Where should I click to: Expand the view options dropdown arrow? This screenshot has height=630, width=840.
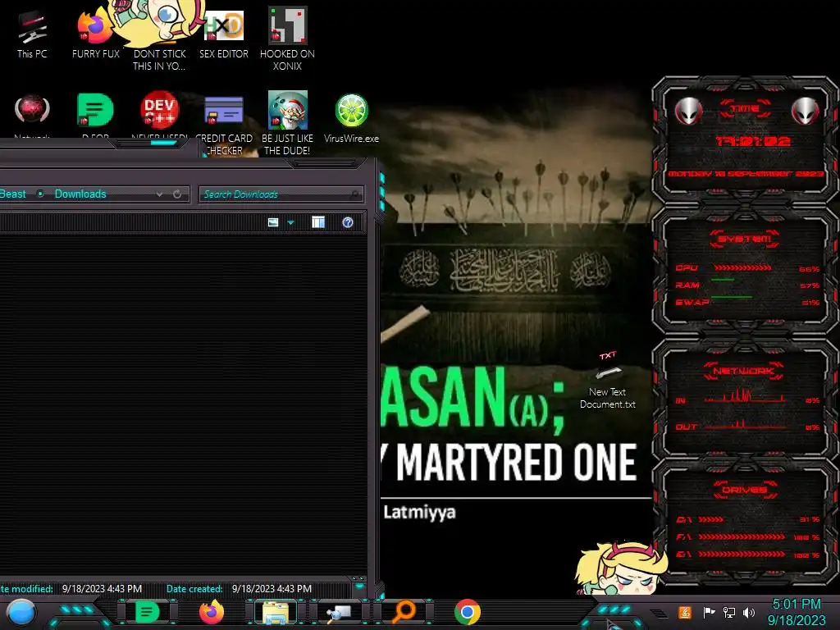point(291,222)
